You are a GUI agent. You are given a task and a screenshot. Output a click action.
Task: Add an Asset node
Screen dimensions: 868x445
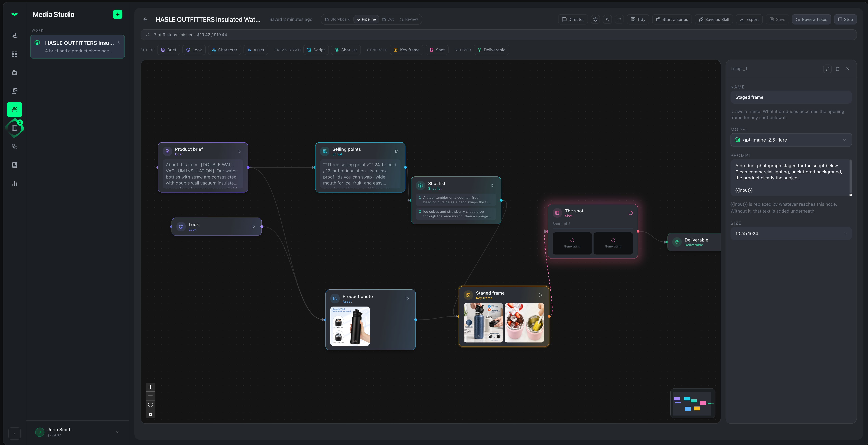(x=256, y=50)
